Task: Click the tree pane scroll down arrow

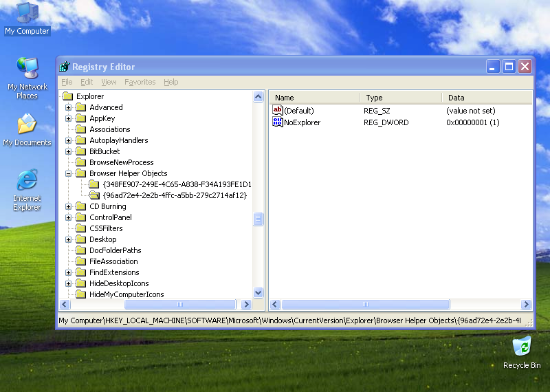Action: point(258,292)
